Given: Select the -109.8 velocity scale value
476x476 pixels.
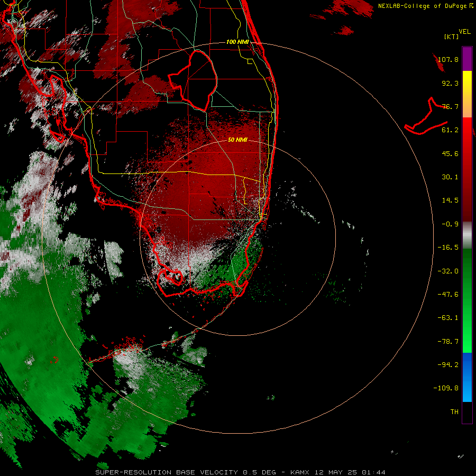Looking at the screenshot, I should (446, 388).
